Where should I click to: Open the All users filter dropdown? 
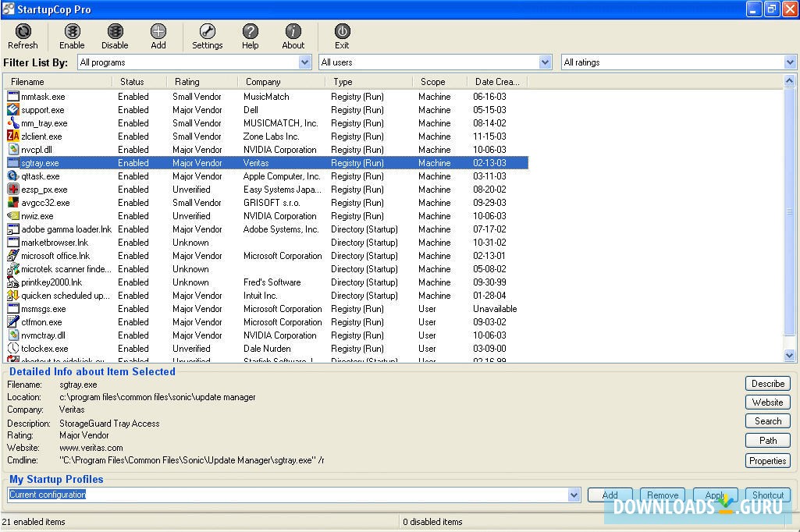[x=546, y=62]
